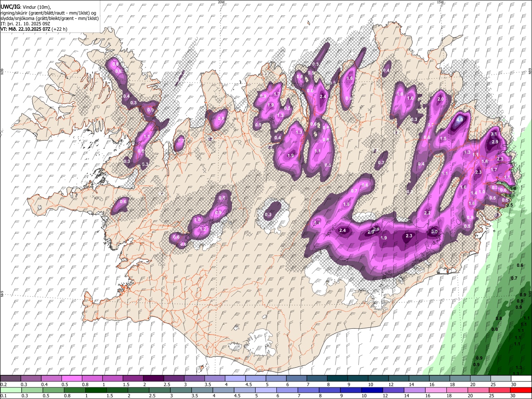Viewport: 532px width, 399px height.
Task: Click the "2.0" snowfall value on the map
Action: coord(441,99)
